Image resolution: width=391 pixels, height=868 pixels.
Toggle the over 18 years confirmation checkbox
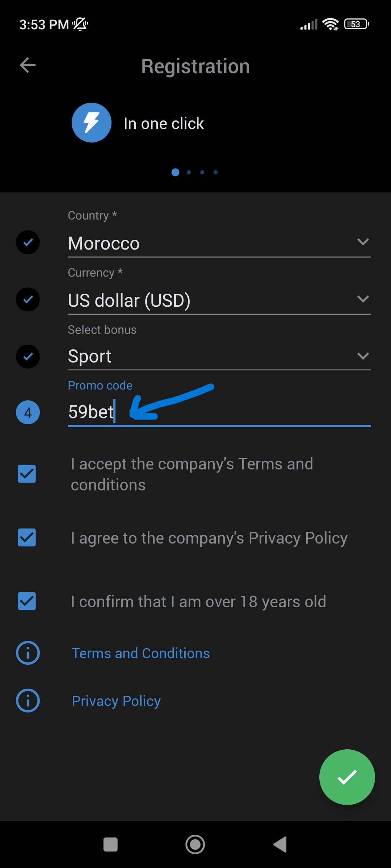point(27,601)
